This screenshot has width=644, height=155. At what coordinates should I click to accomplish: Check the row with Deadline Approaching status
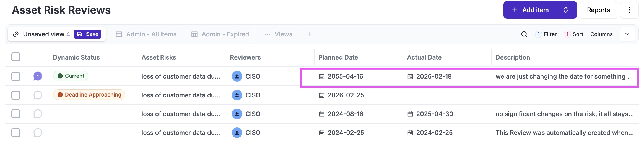pyautogui.click(x=16, y=95)
